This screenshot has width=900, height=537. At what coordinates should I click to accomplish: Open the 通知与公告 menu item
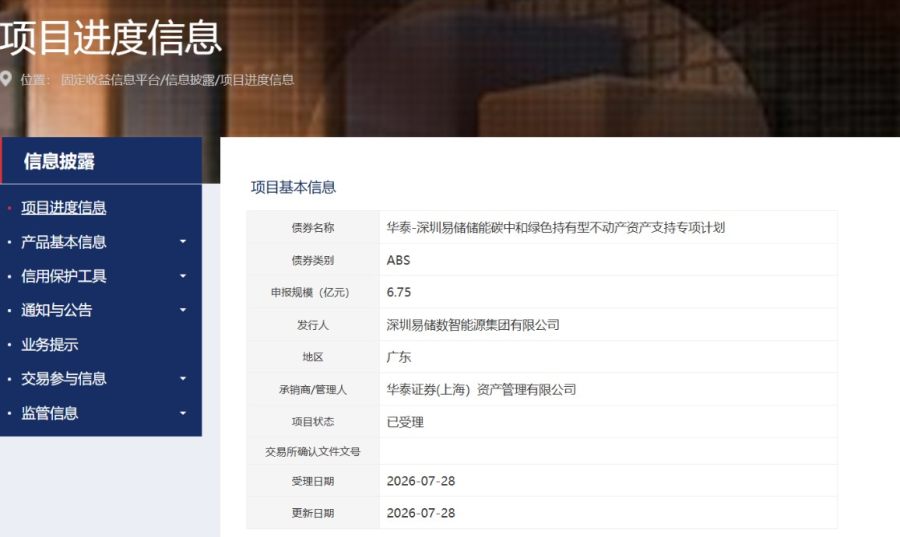point(57,310)
